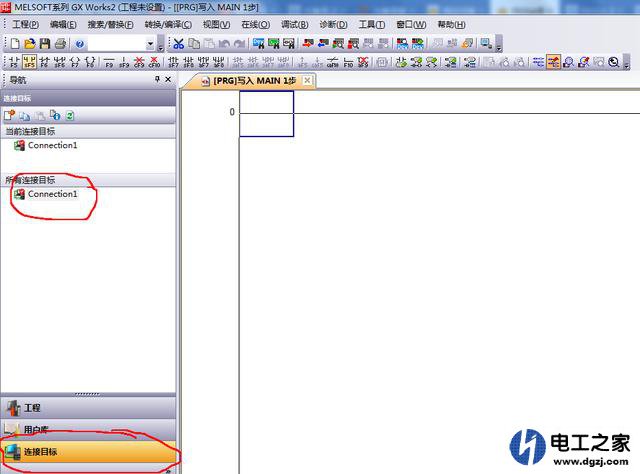This screenshot has height=474, width=640.
Task: Print using the printer toolbar icon
Action: [60, 44]
